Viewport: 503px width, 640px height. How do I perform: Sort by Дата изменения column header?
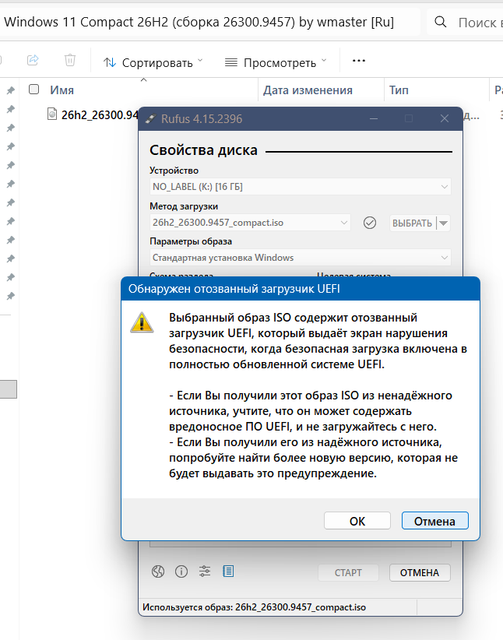(x=308, y=90)
